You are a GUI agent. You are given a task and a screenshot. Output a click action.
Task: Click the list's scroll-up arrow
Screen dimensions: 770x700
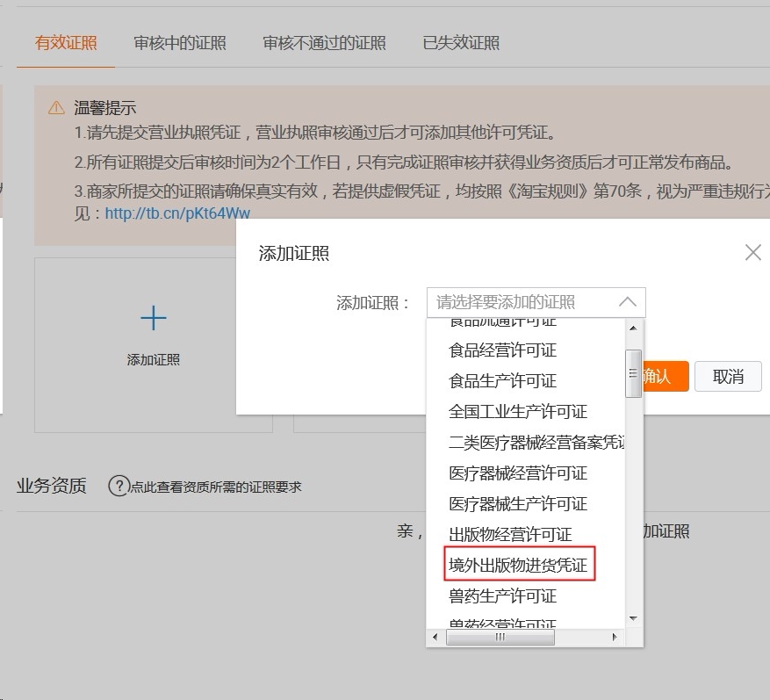[x=633, y=328]
